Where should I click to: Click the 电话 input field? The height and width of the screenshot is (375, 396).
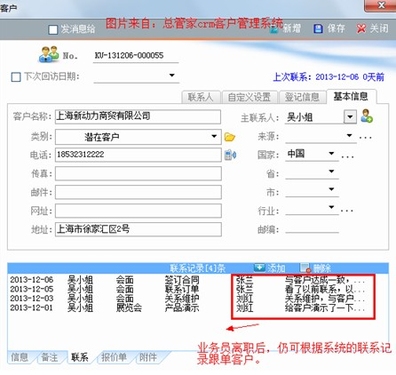pos(138,155)
